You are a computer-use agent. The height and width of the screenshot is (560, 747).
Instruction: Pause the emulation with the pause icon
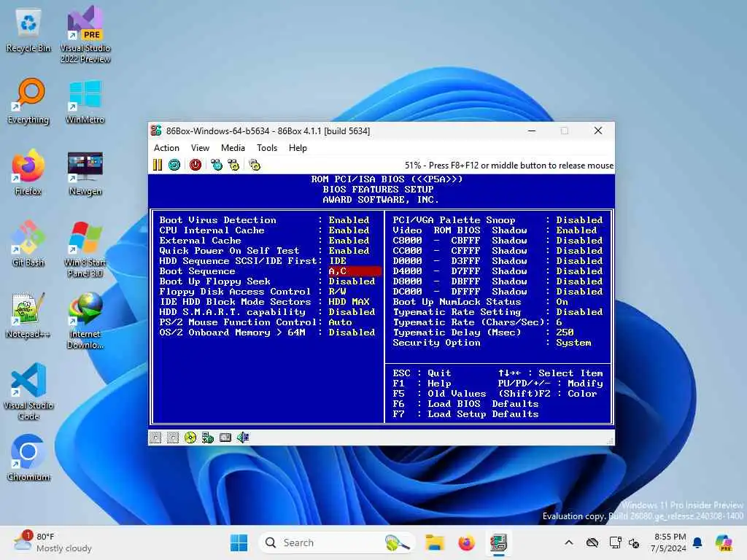pos(158,165)
